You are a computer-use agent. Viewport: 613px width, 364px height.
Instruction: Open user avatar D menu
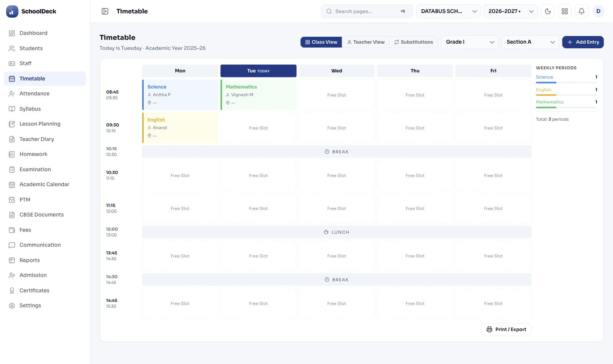click(x=598, y=11)
